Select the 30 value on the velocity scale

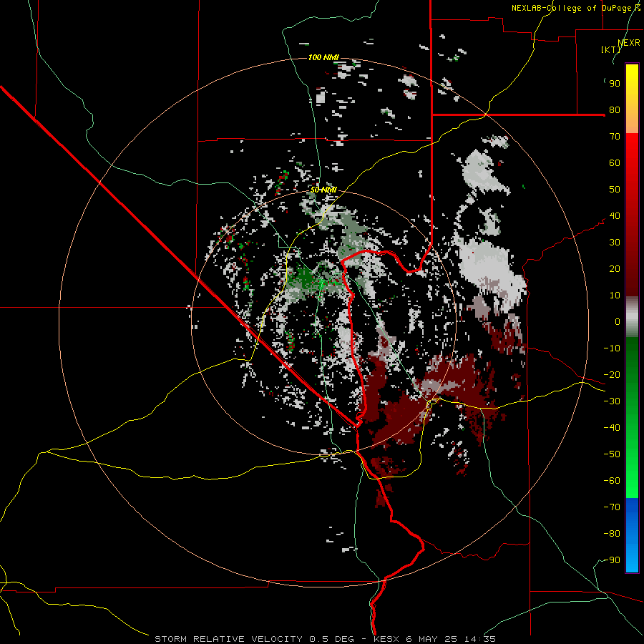(615, 243)
